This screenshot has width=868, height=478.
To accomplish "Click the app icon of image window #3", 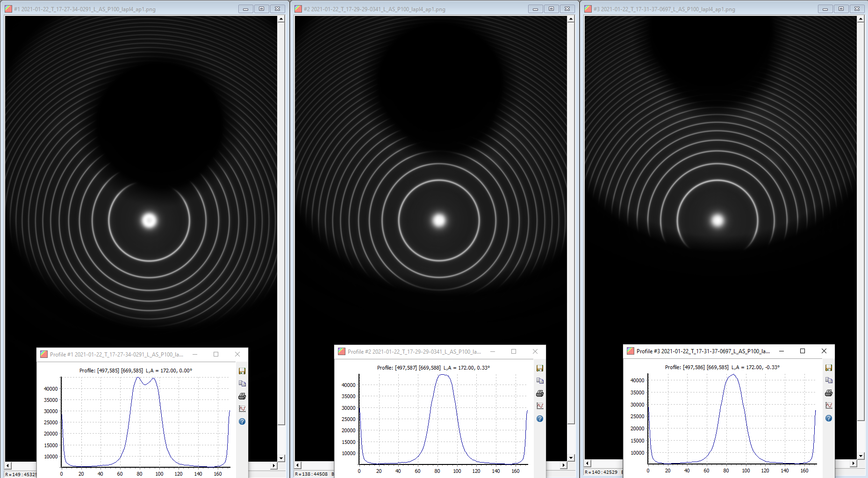I will pos(588,9).
